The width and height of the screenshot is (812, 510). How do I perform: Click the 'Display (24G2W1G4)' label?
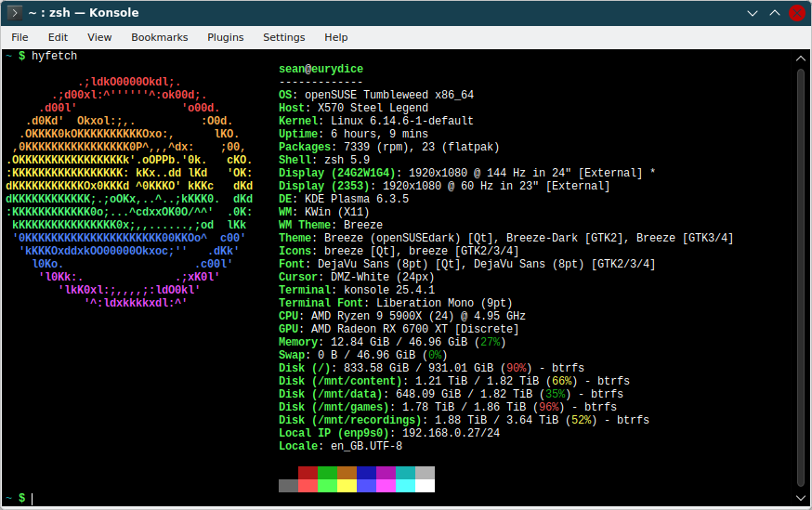click(337, 173)
